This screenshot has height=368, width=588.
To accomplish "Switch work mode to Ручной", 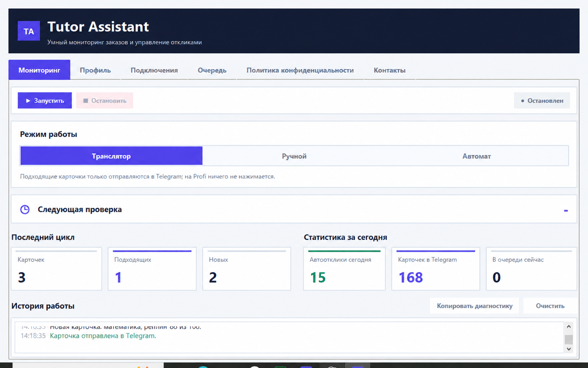I will 294,156.
